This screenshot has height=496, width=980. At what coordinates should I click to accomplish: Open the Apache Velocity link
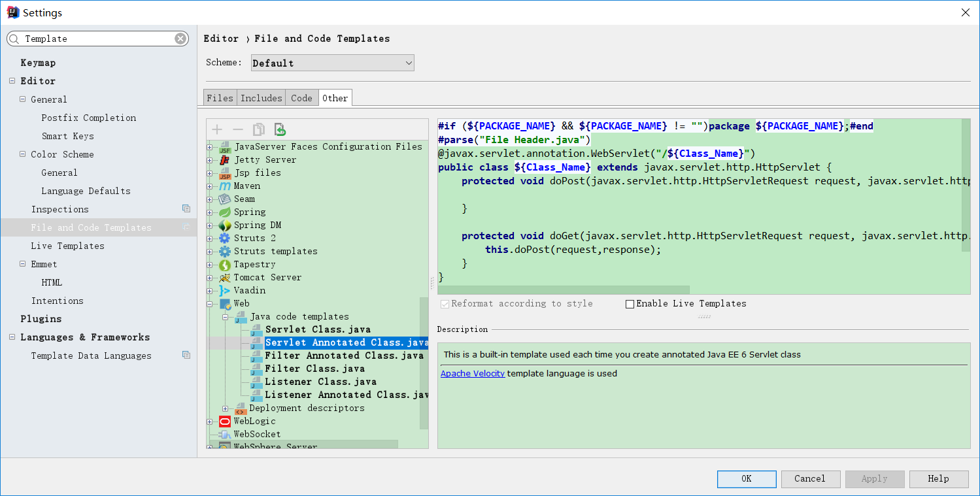coord(473,374)
